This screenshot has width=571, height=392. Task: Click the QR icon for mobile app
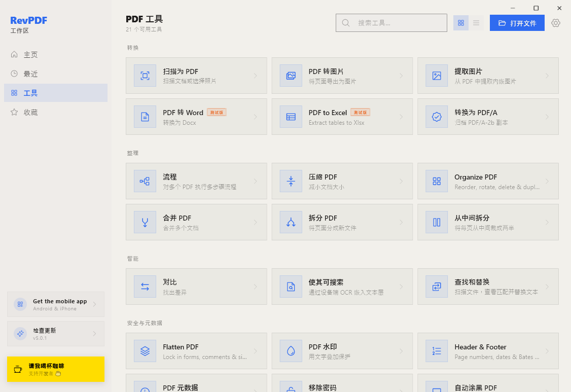tap(20, 304)
